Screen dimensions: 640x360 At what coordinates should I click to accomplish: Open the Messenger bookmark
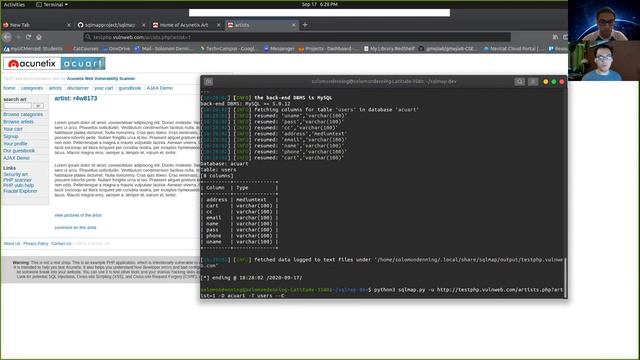pyautogui.click(x=279, y=49)
